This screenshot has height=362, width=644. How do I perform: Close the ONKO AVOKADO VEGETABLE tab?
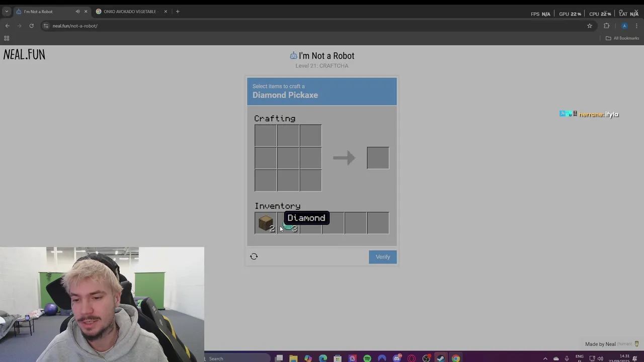(166, 12)
